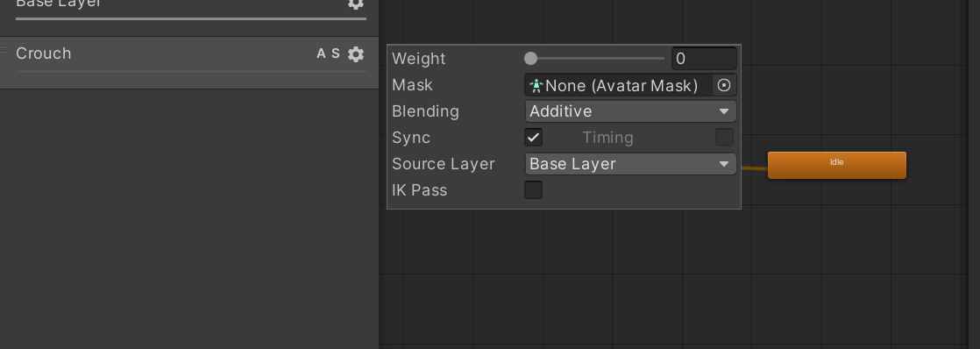Open the Avatar Mask object picker
The height and width of the screenshot is (349, 980).
[724, 85]
